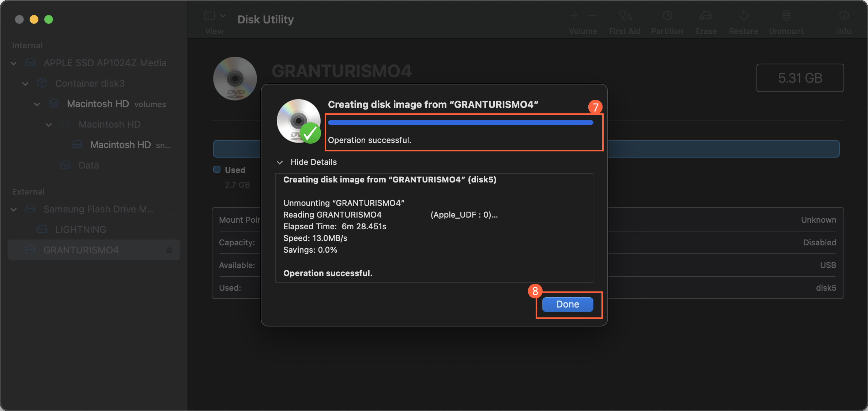This screenshot has height=411, width=868.
Task: Collapse the Hide Details section
Action: [313, 162]
